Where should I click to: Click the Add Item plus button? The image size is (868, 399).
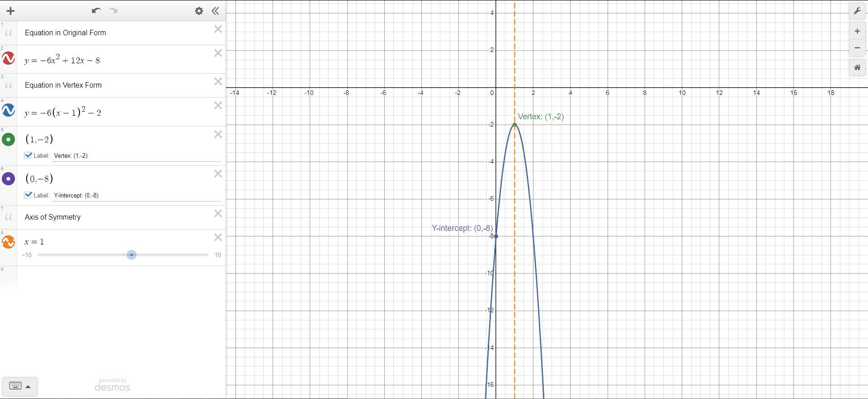point(10,11)
